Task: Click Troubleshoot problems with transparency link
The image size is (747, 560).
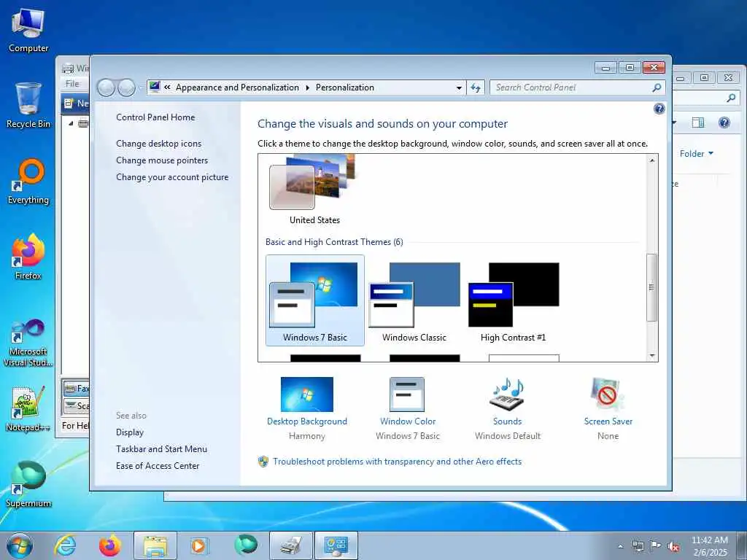Action: coord(398,462)
